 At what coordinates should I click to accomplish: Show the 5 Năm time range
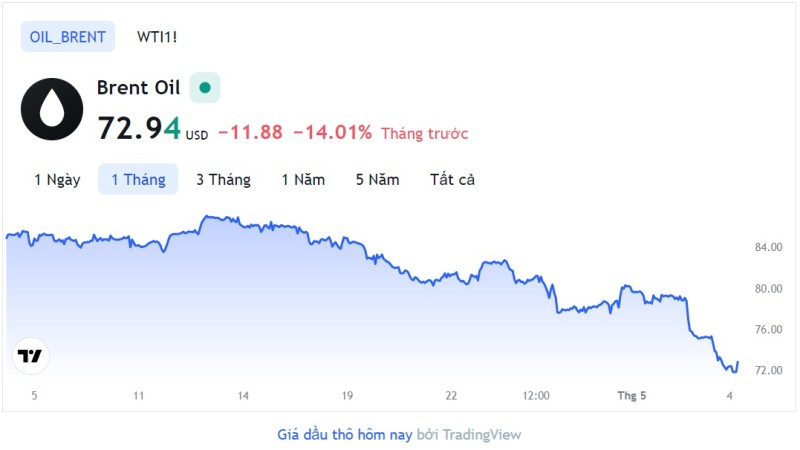378,180
